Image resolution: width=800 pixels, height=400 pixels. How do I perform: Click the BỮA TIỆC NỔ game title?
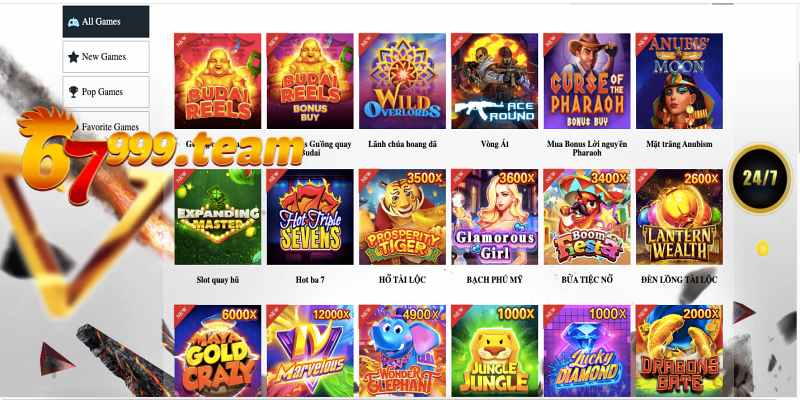click(x=587, y=280)
